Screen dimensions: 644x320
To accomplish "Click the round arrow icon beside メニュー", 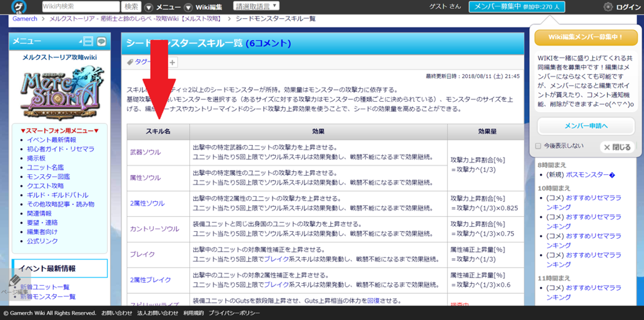I will (149, 7).
